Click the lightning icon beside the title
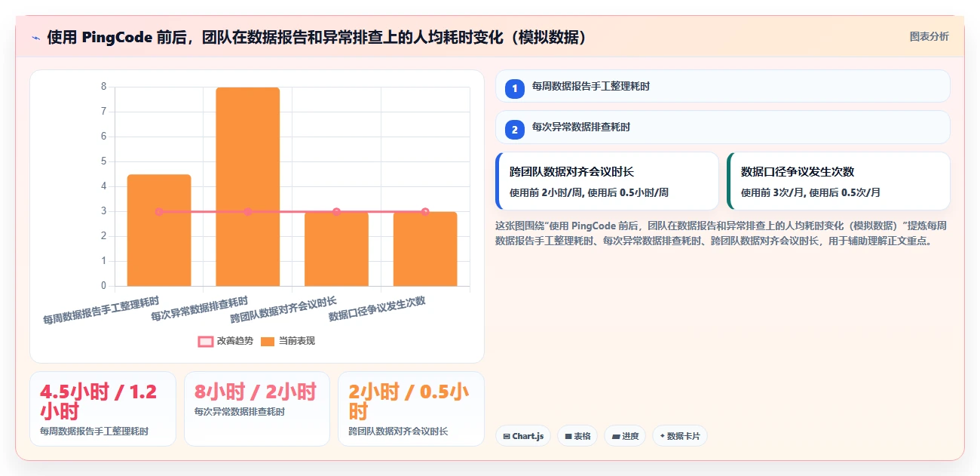Image resolution: width=980 pixels, height=476 pixels. click(35, 38)
